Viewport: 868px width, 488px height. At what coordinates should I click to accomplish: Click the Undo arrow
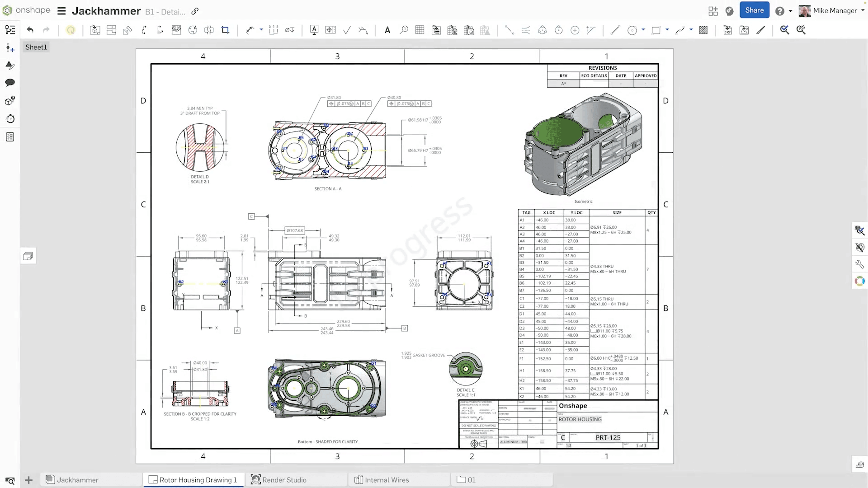30,30
